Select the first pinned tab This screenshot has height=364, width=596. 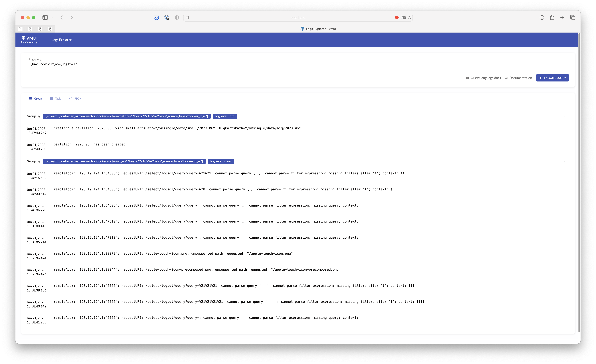(x=20, y=29)
